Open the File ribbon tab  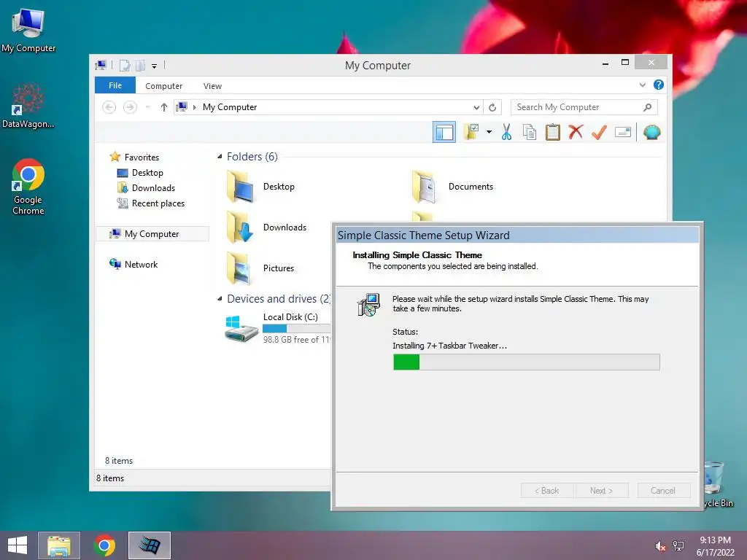point(115,85)
